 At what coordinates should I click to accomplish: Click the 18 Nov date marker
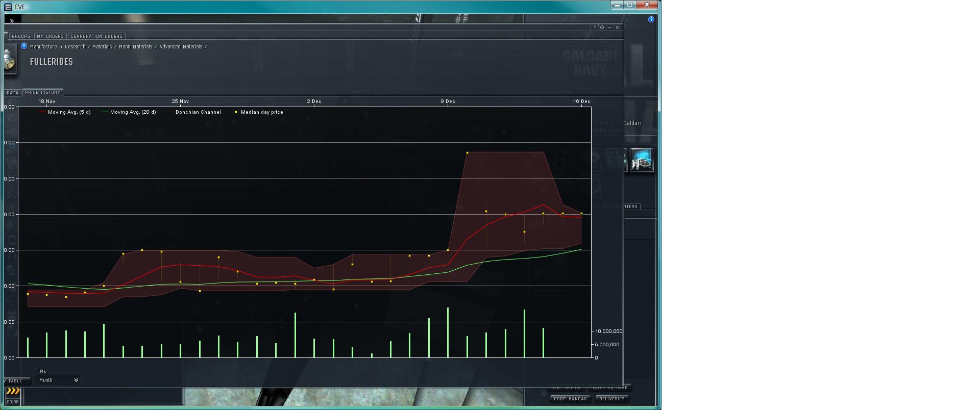[x=47, y=101]
